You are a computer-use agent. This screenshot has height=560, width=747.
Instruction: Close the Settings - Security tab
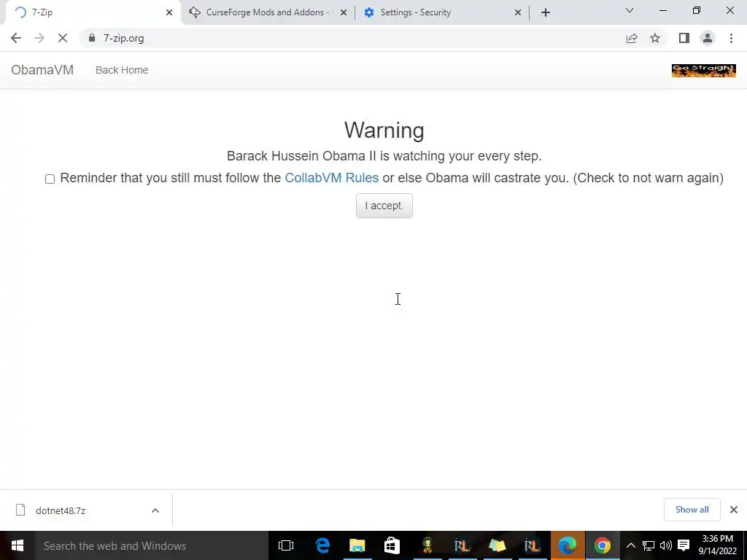tap(518, 12)
